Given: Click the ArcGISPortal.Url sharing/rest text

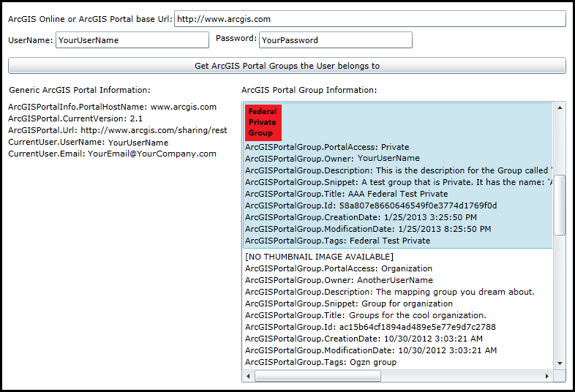Looking at the screenshot, I should click(118, 130).
